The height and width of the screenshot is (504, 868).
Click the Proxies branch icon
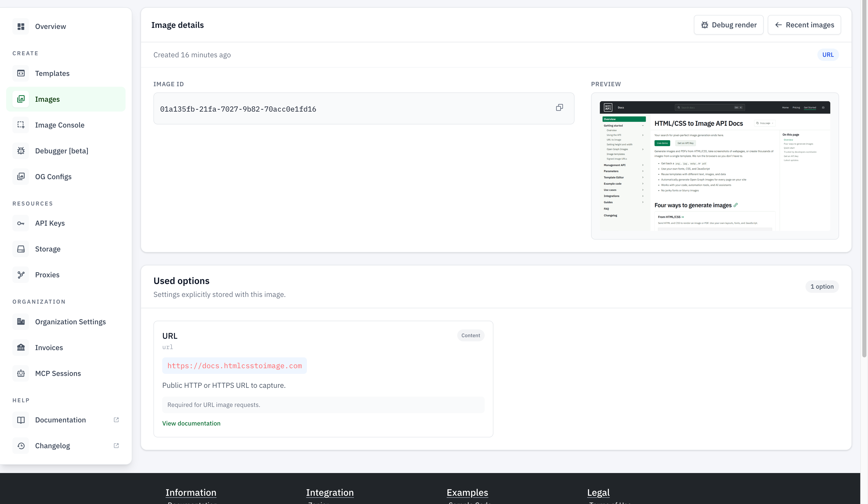[21, 275]
